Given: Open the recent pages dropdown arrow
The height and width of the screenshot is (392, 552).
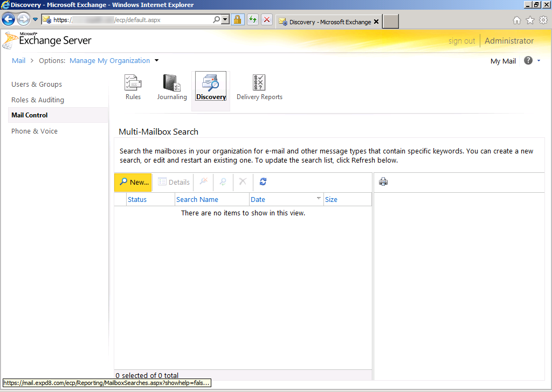Looking at the screenshot, I should 35,19.
